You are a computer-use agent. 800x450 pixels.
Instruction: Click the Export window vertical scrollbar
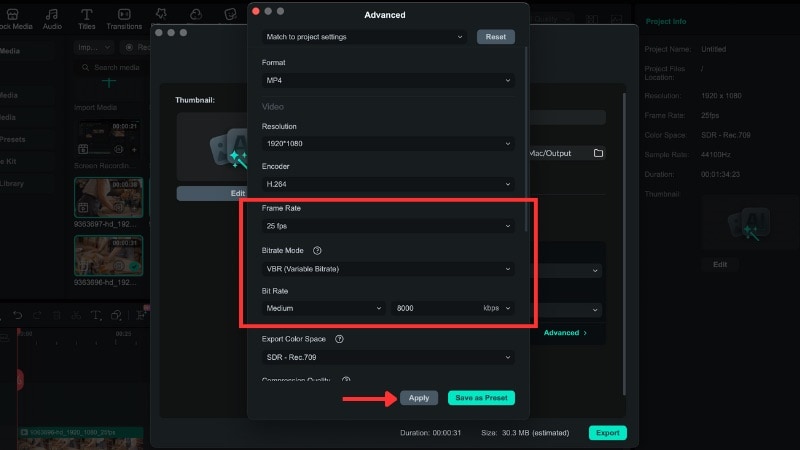coord(623,244)
